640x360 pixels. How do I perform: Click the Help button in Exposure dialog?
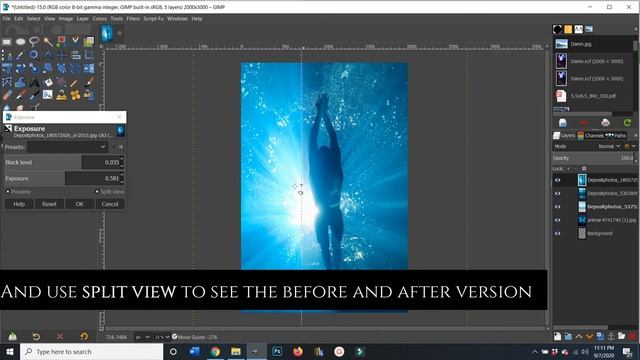coord(19,204)
